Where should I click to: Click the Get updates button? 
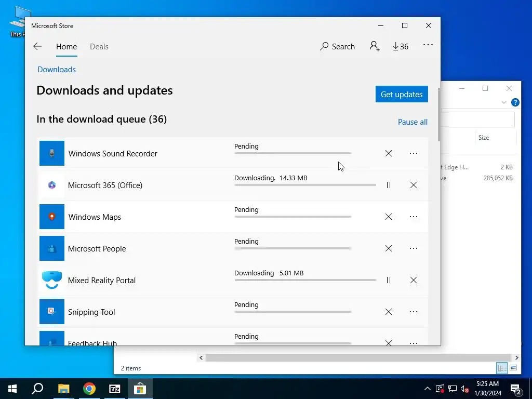402,94
